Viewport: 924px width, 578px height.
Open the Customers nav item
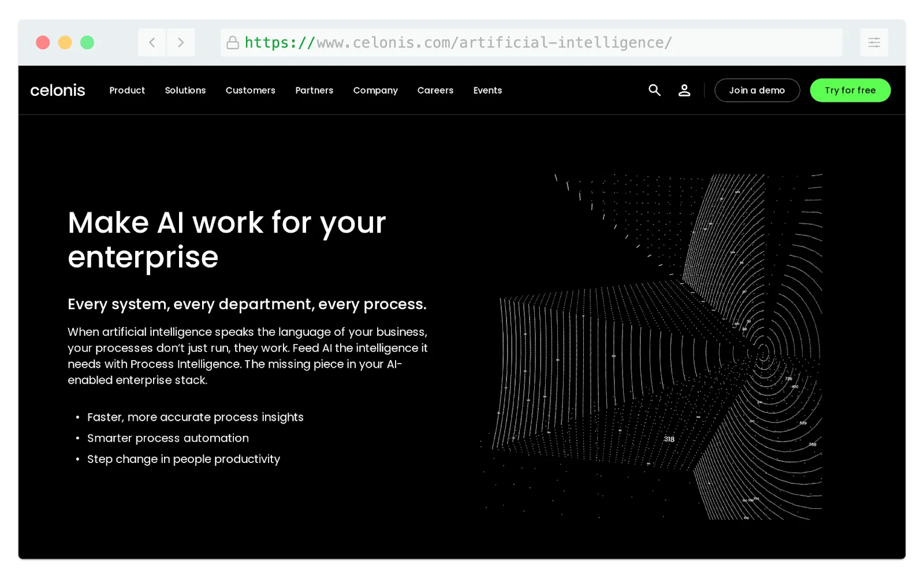(251, 90)
